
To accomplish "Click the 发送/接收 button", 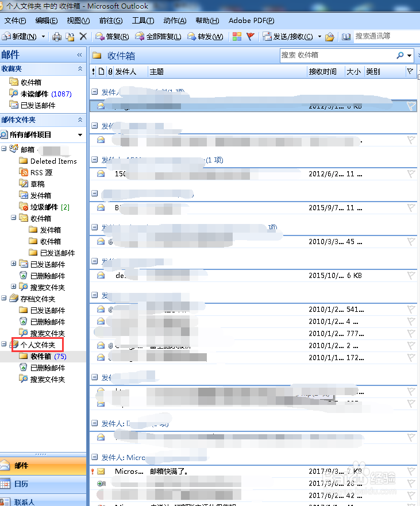I will [288, 37].
